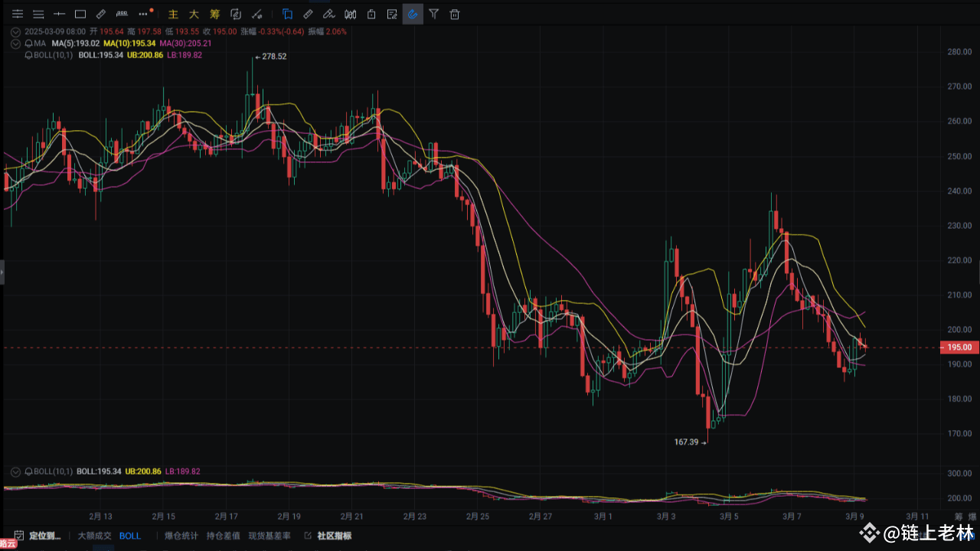The width and height of the screenshot is (980, 551).
Task: Select the horizontal lines drawing tool
Action: [38, 14]
